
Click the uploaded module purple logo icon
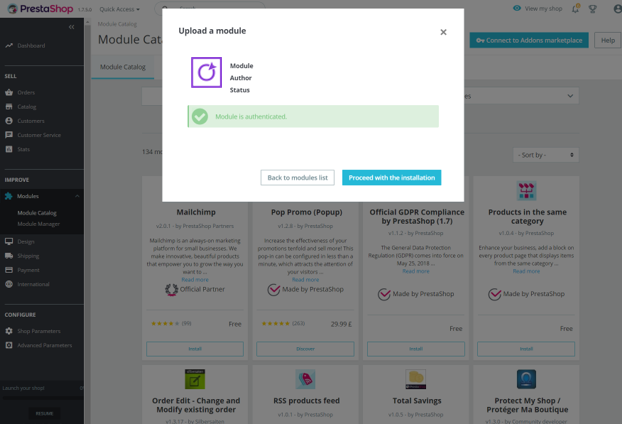(206, 73)
